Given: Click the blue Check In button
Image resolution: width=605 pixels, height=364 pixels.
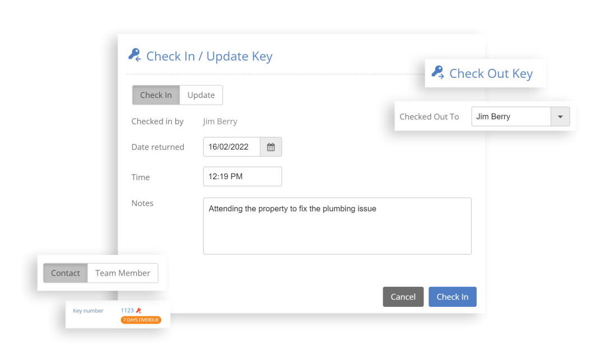Looking at the screenshot, I should pos(453,297).
